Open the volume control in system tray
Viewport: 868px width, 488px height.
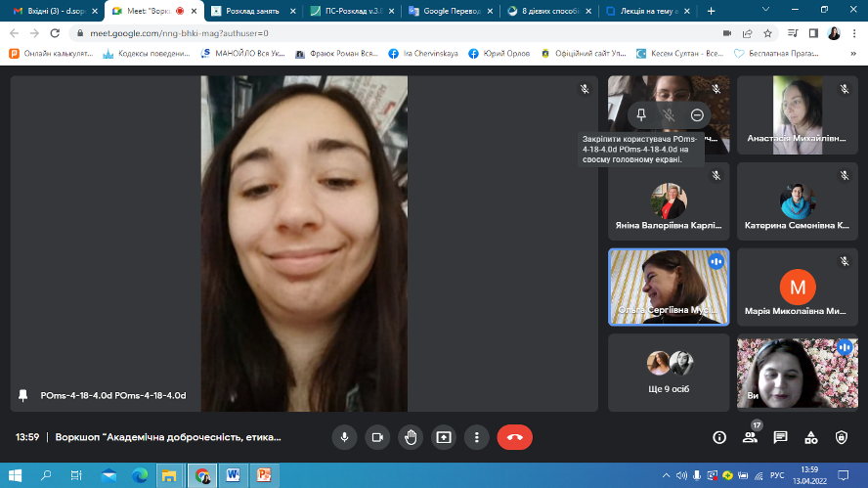click(x=681, y=475)
